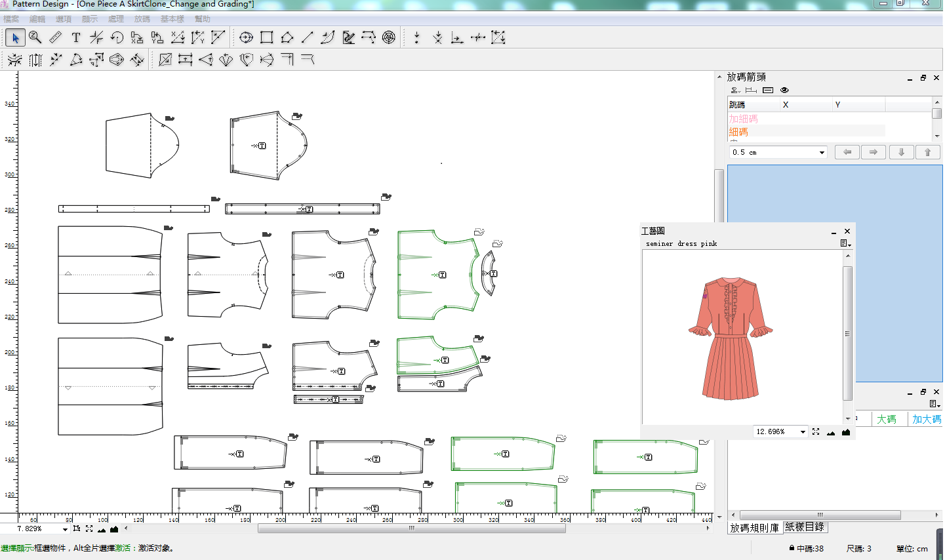Open the 0.5 cm step dropdown
The width and height of the screenshot is (945, 560).
tap(822, 152)
